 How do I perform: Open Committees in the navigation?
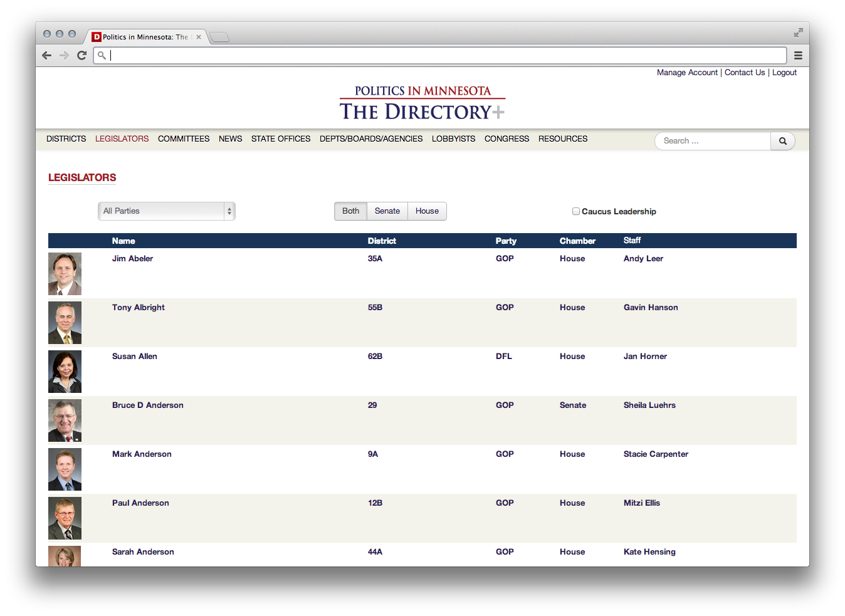184,138
